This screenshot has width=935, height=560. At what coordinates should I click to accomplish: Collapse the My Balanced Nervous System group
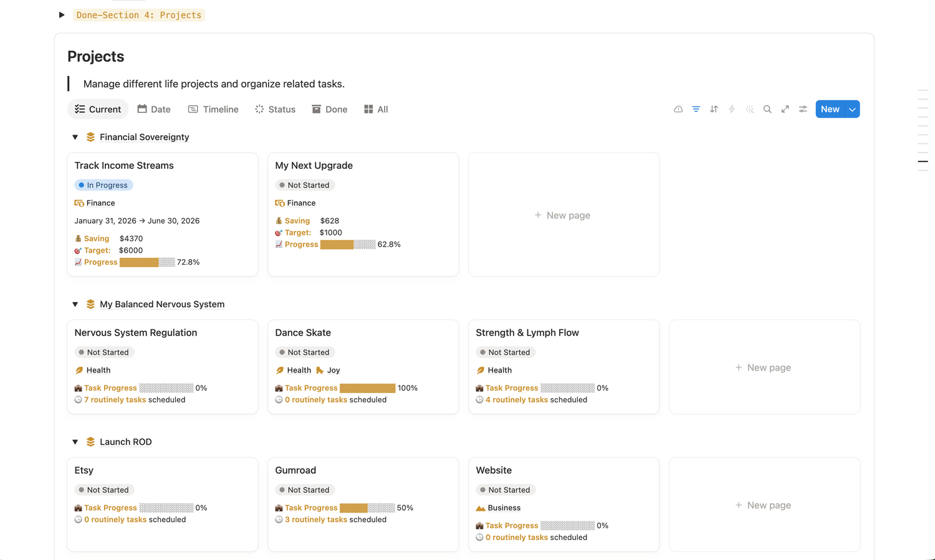[75, 305]
